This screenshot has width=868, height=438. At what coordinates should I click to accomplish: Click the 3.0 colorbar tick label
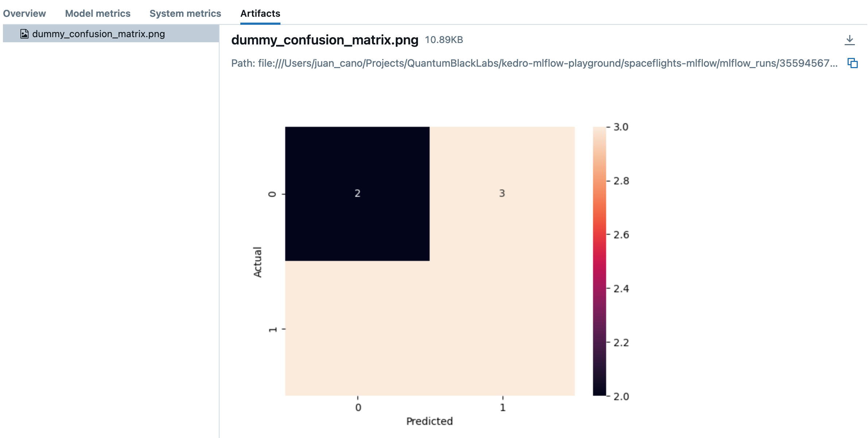(x=621, y=127)
